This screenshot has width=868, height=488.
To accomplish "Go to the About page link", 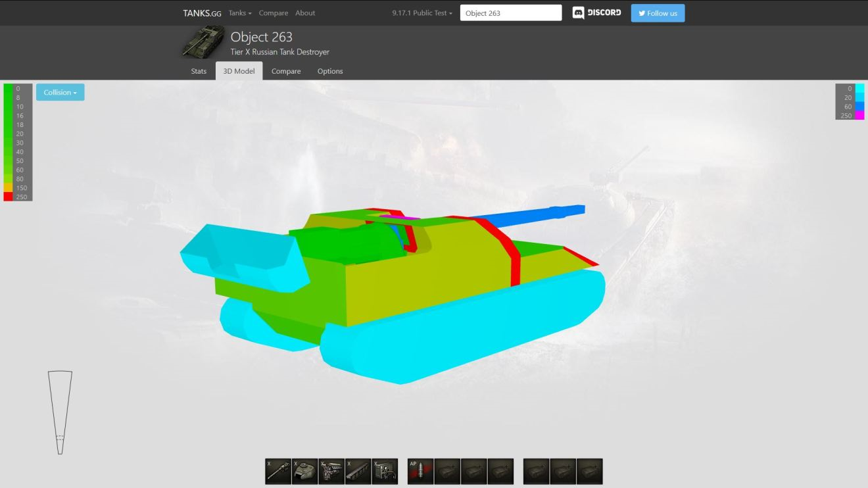I will tap(305, 13).
